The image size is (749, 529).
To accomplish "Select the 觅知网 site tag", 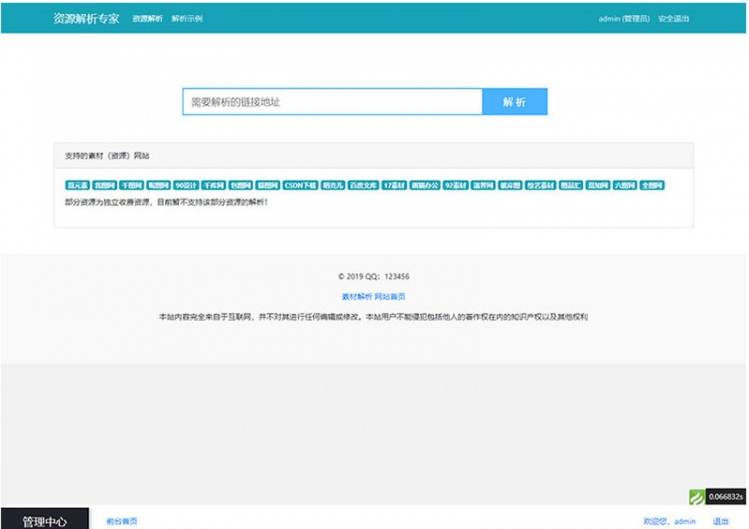I will click(598, 185).
